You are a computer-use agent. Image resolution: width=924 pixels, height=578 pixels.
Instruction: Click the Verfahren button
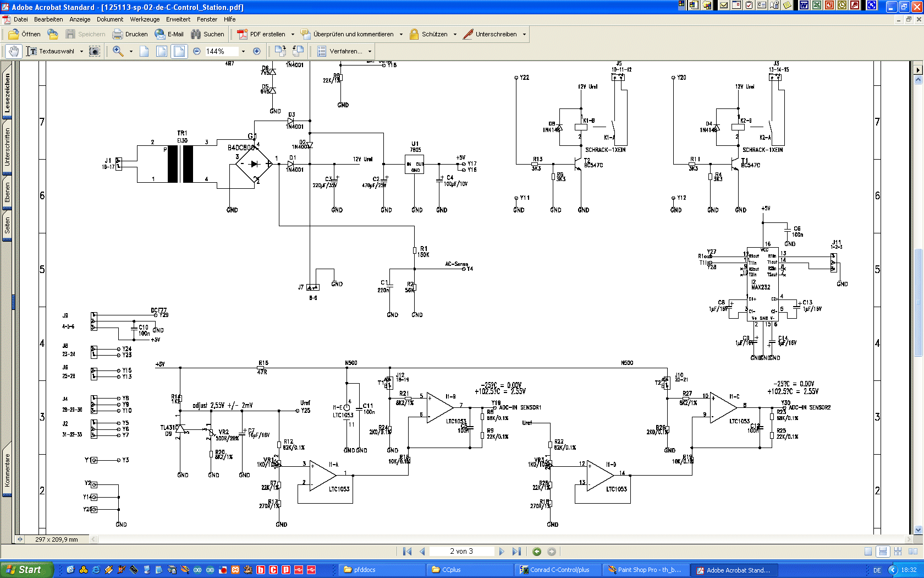pos(339,51)
